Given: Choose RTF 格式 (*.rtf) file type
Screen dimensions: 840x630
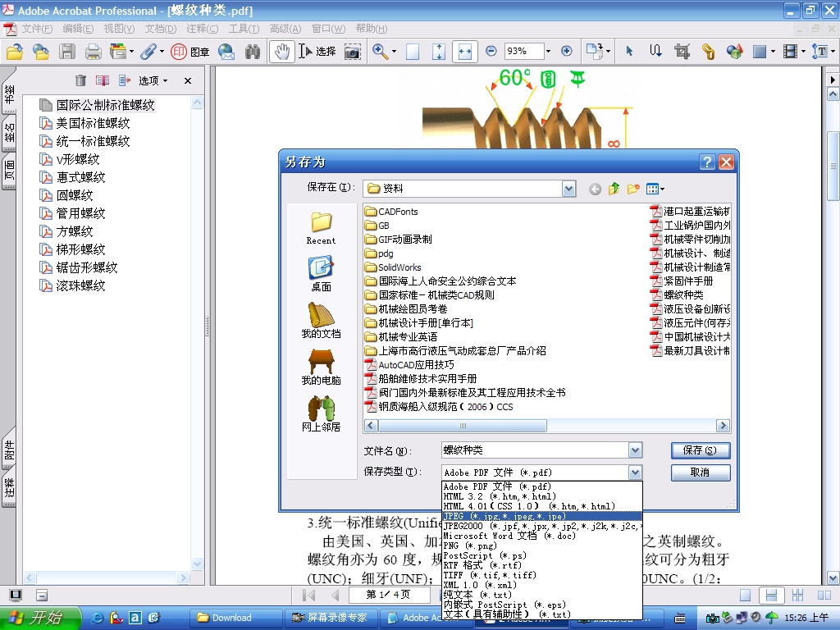Looking at the screenshot, I should coord(541,565).
